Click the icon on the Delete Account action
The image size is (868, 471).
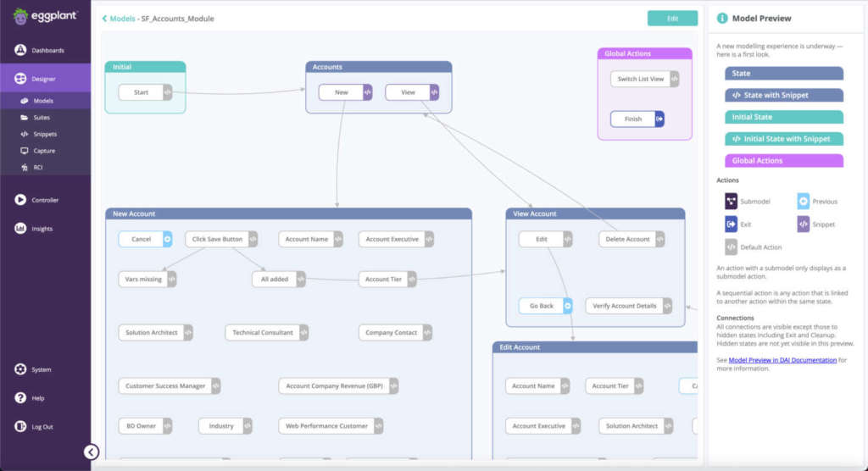(x=659, y=239)
